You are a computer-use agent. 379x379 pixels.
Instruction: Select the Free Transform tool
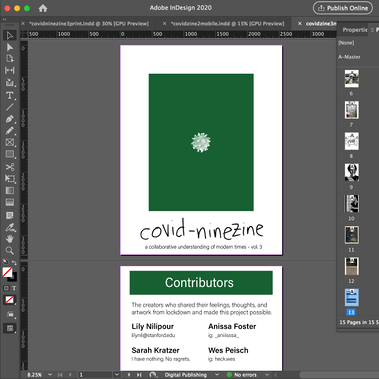click(10, 179)
